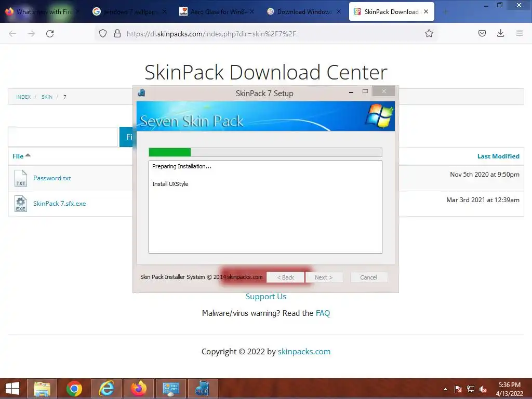This screenshot has width=532, height=399.
Task: Reload the current page
Action: pyautogui.click(x=50, y=34)
